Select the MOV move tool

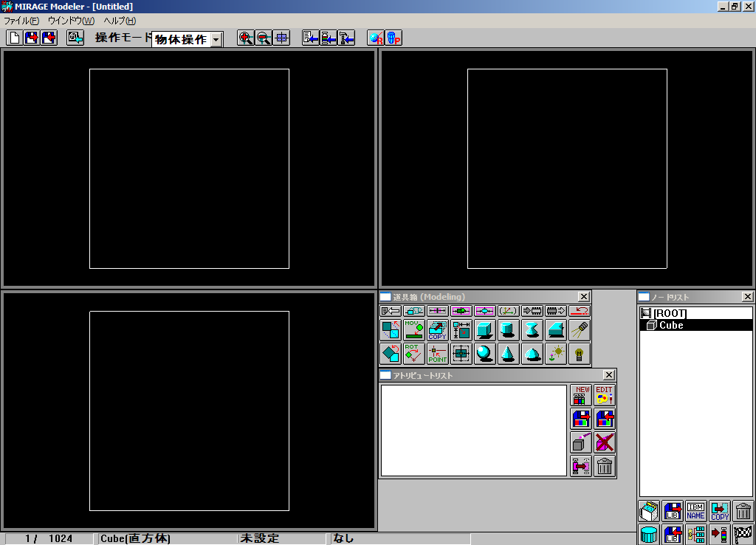413,330
